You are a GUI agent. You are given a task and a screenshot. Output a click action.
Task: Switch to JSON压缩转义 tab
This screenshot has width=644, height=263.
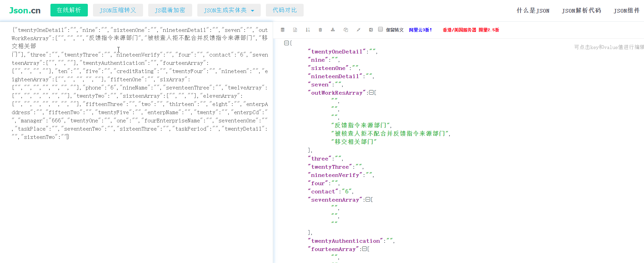[x=118, y=10]
